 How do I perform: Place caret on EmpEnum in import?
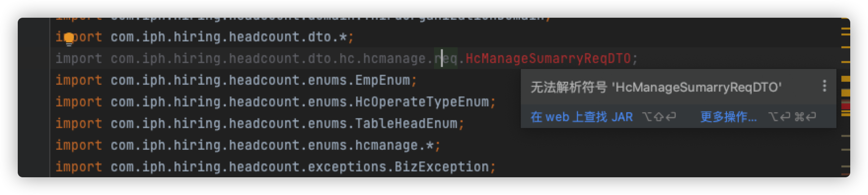pos(383,80)
